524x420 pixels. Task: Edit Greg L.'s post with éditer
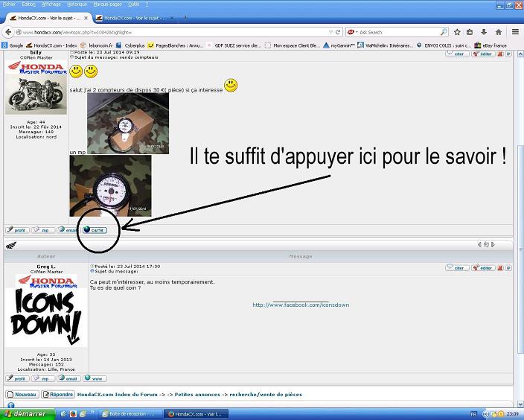click(x=483, y=268)
